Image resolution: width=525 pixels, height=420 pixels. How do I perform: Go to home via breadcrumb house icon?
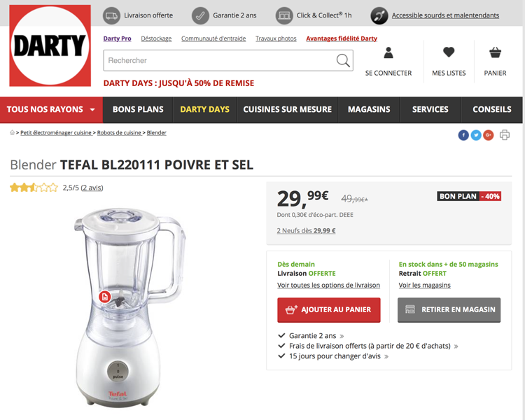click(12, 132)
